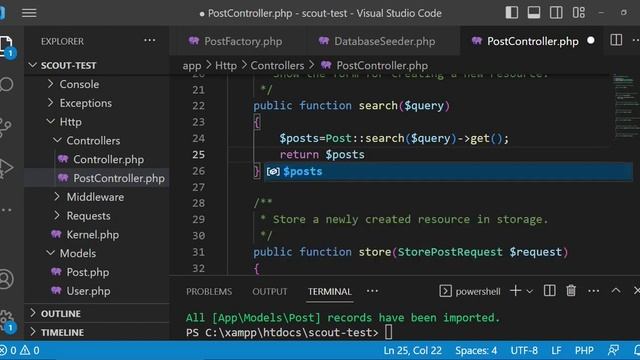The height and width of the screenshot is (360, 640).
Task: Click line number 31 in gutter
Action: coord(198,252)
